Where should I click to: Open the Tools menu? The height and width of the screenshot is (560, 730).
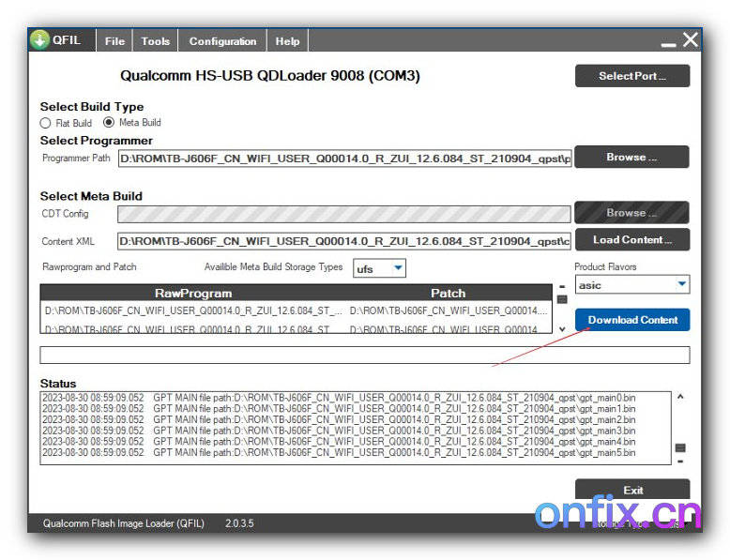coord(156,41)
